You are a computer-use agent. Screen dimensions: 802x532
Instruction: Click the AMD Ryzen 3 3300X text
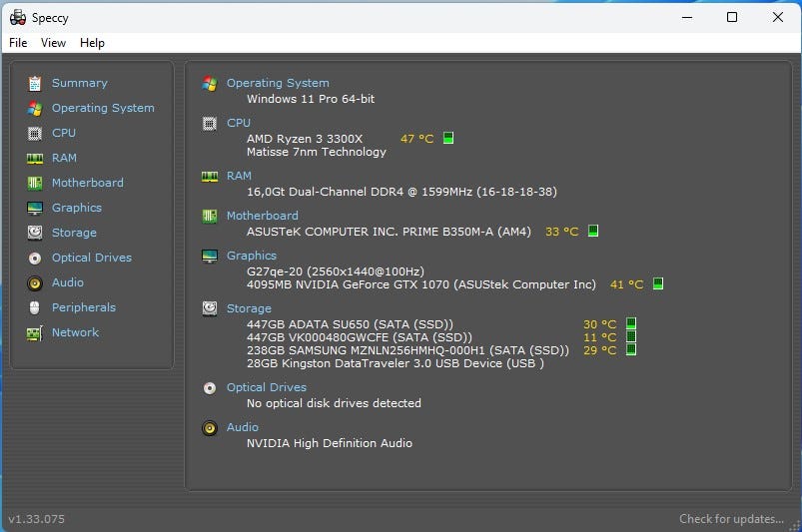pos(305,139)
